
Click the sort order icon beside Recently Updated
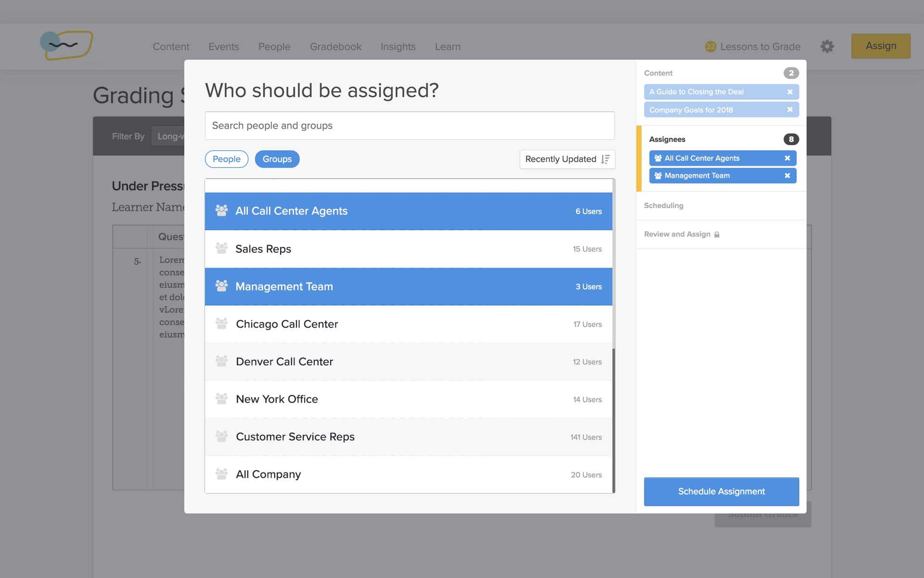(605, 159)
